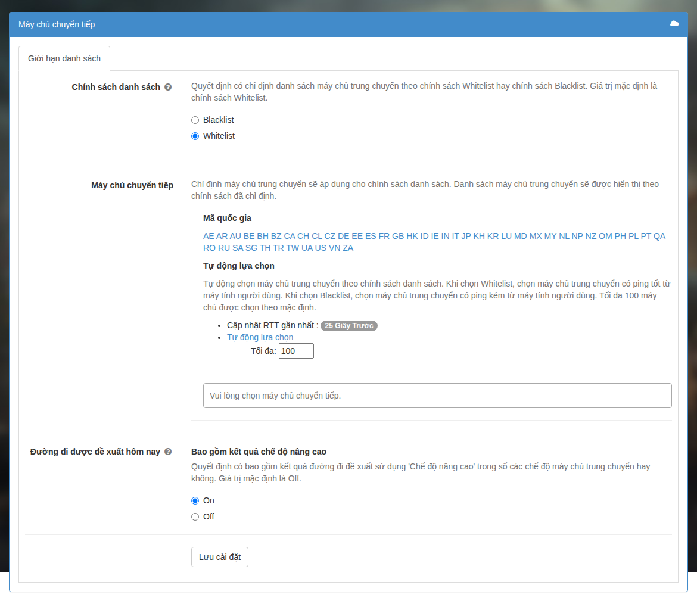Choose country code MX
Screen dimensions: 697x616
tap(536, 236)
